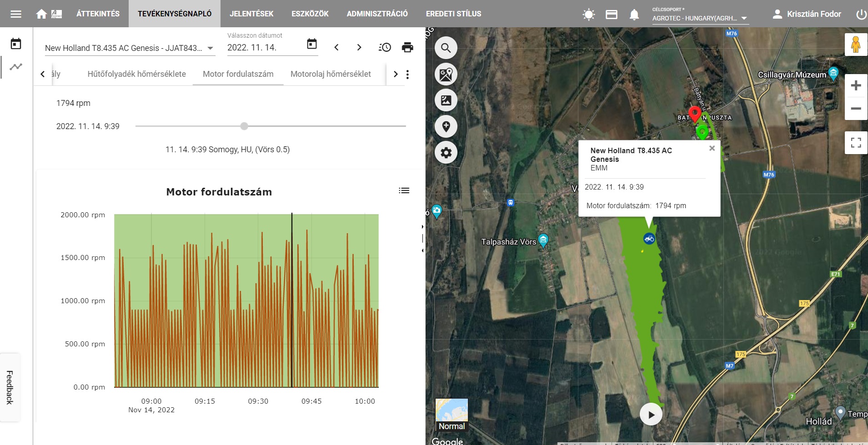Open map settings gear

[x=446, y=152]
